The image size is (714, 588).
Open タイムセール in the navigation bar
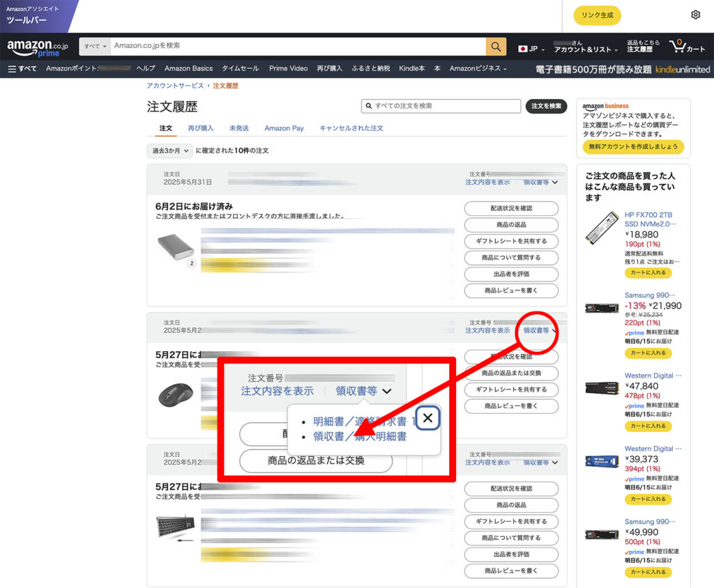241,69
